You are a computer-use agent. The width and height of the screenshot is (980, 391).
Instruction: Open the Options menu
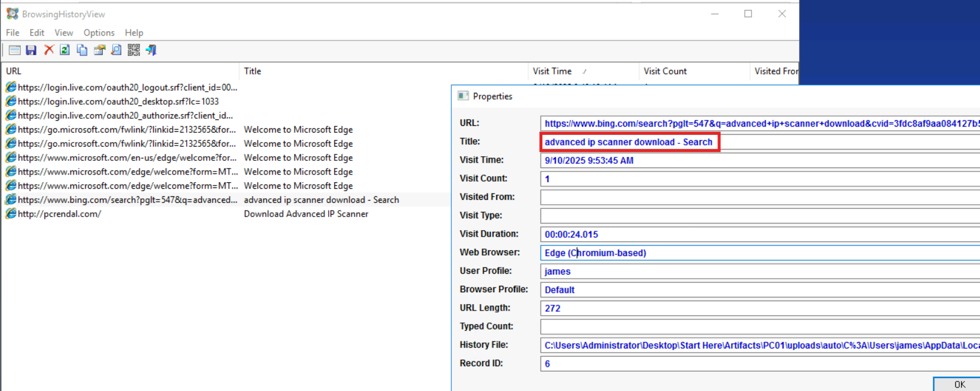[x=99, y=33]
